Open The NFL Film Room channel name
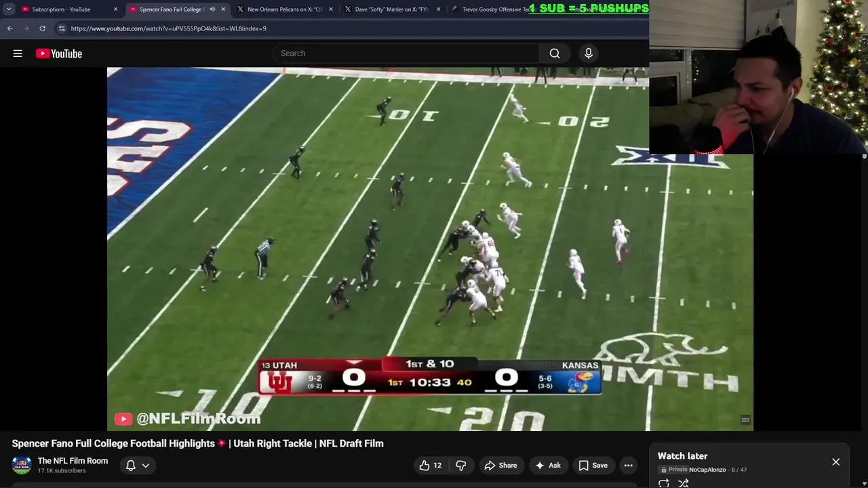868x488 pixels. (x=73, y=461)
